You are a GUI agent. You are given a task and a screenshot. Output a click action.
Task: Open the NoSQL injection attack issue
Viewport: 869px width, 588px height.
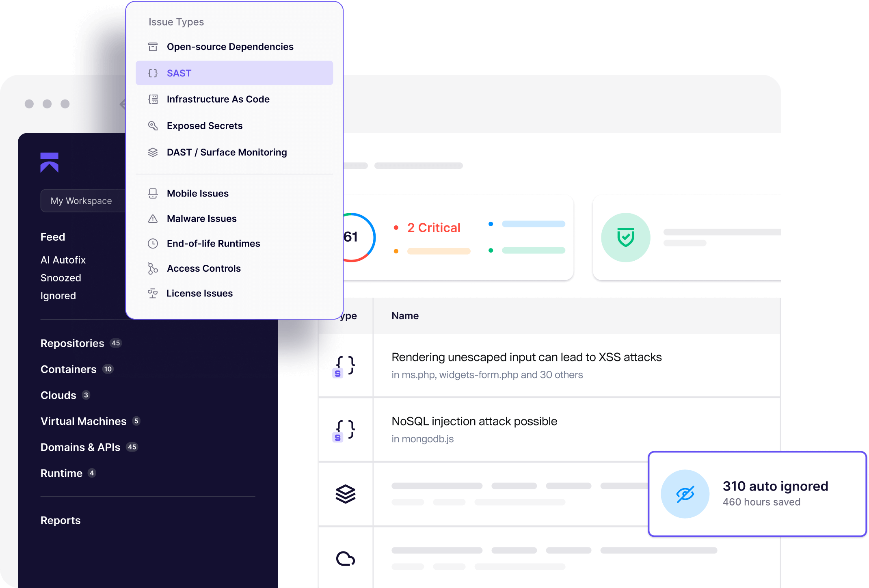pyautogui.click(x=474, y=422)
